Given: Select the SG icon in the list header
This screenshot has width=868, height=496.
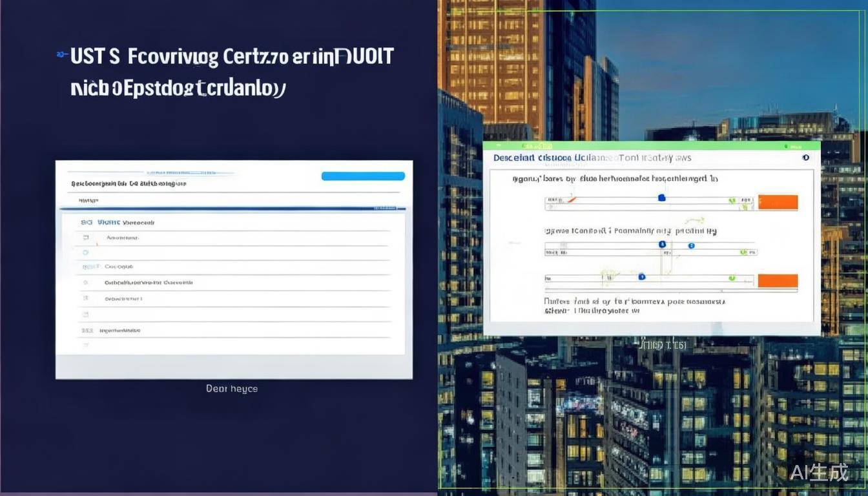Looking at the screenshot, I should tap(86, 221).
